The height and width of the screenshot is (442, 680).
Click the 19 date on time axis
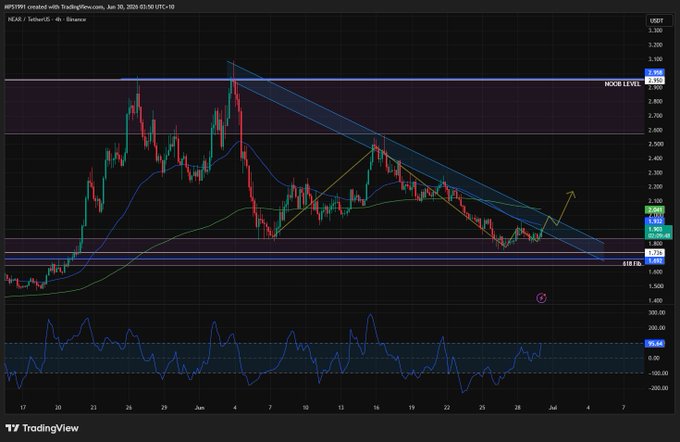[x=412, y=408]
